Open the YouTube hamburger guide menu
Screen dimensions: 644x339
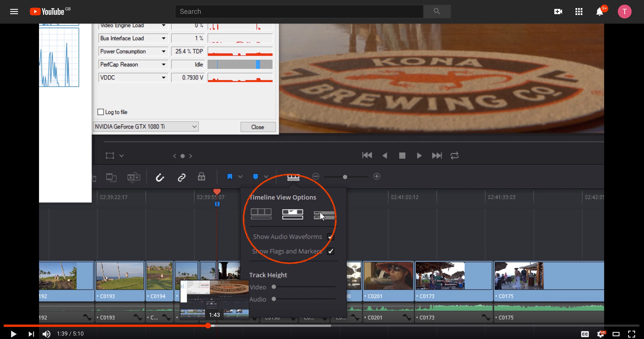[14, 12]
